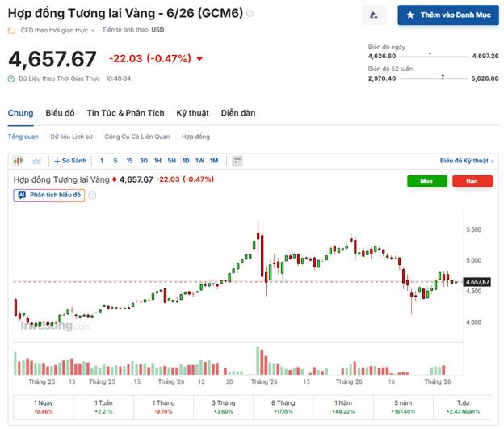Click the green Mua button

pyautogui.click(x=427, y=181)
